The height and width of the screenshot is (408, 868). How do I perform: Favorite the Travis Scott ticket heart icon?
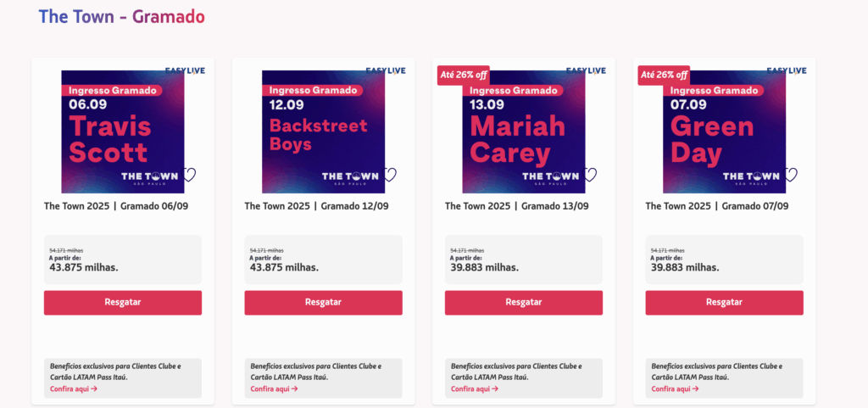click(189, 176)
